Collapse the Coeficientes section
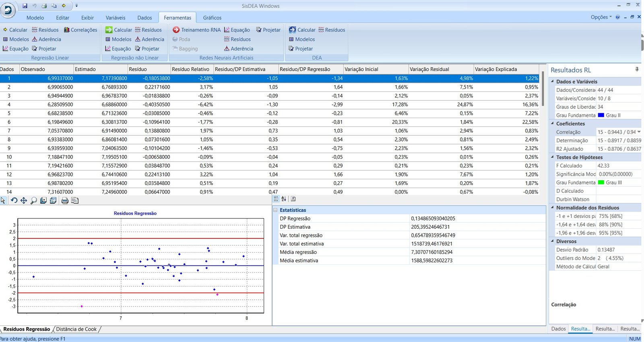 coord(553,124)
